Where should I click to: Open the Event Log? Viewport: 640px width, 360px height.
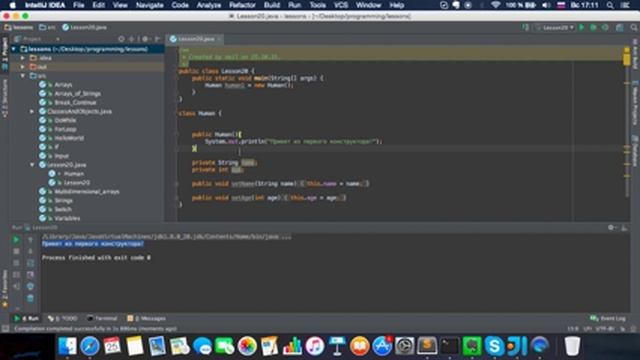click(x=608, y=318)
